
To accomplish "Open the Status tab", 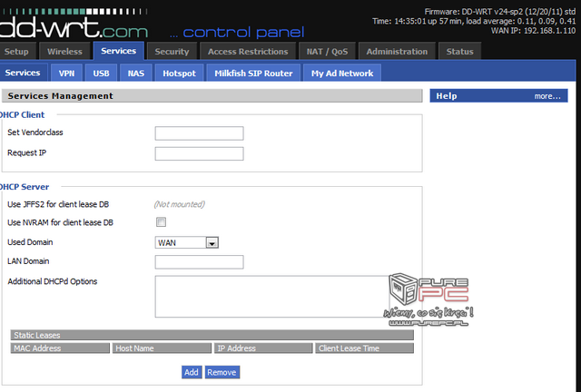I will 460,52.
